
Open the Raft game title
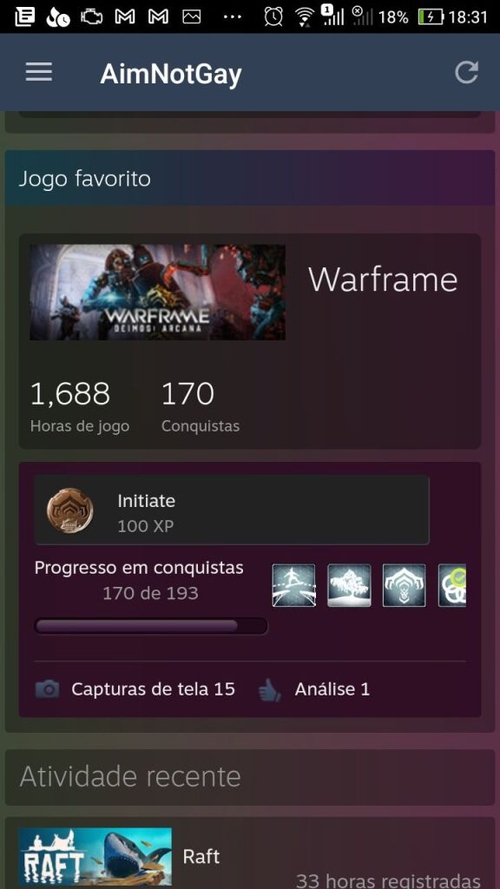pos(201,856)
